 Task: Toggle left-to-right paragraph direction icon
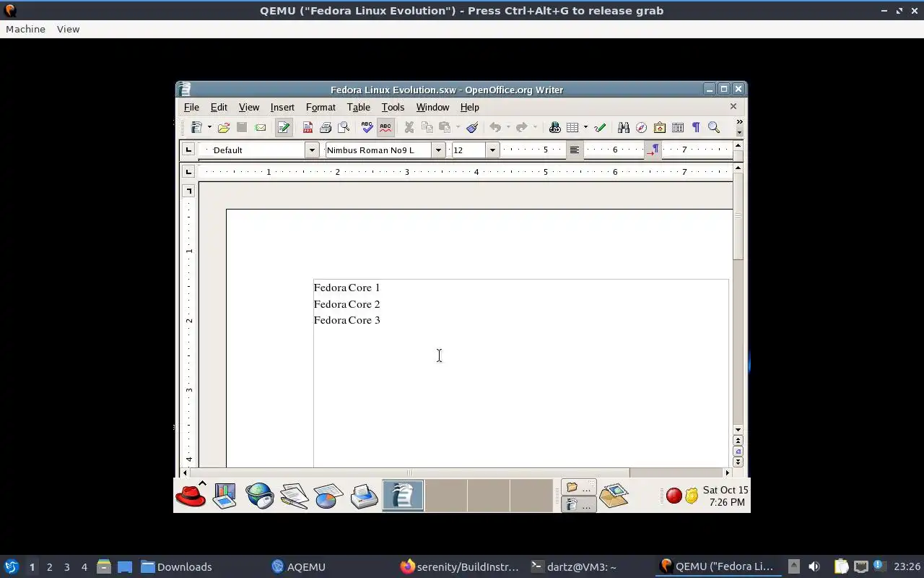click(653, 150)
